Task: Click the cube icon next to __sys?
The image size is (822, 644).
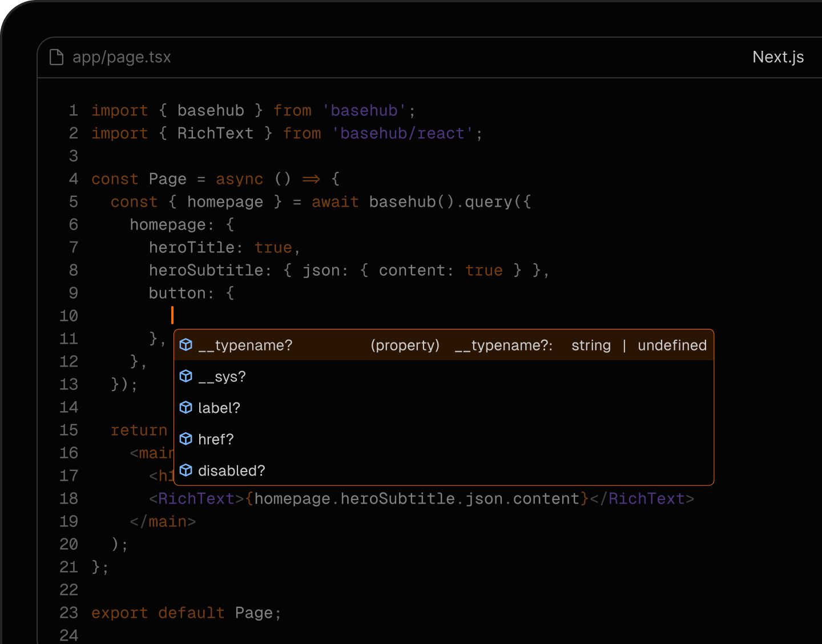Action: point(186,376)
